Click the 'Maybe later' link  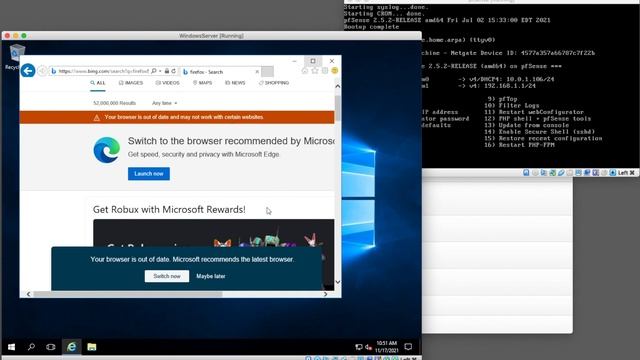211,276
